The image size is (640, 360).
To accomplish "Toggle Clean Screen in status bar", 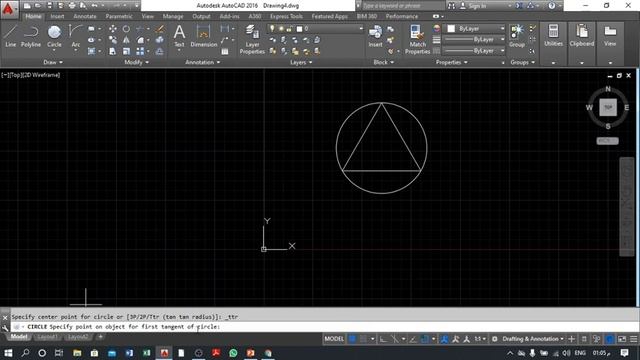I will point(622,339).
